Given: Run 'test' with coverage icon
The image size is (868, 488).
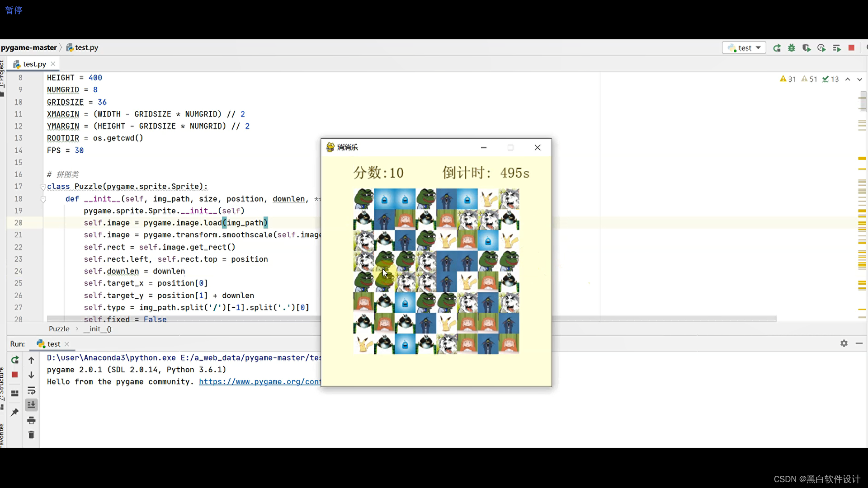Looking at the screenshot, I should 807,48.
